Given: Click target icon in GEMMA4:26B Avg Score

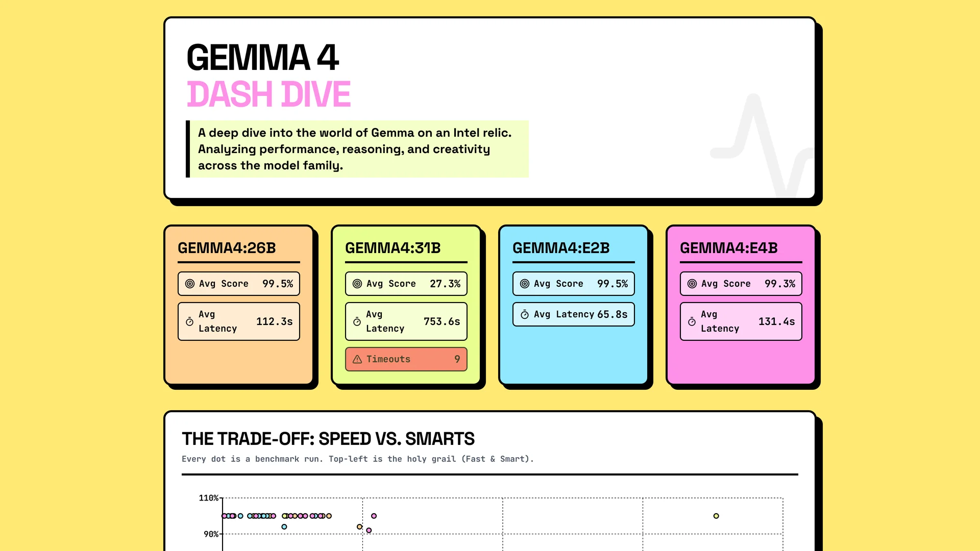Looking at the screenshot, I should tap(190, 284).
